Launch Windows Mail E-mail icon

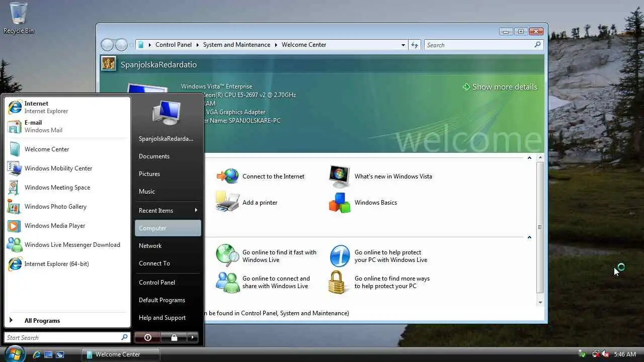pyautogui.click(x=15, y=126)
